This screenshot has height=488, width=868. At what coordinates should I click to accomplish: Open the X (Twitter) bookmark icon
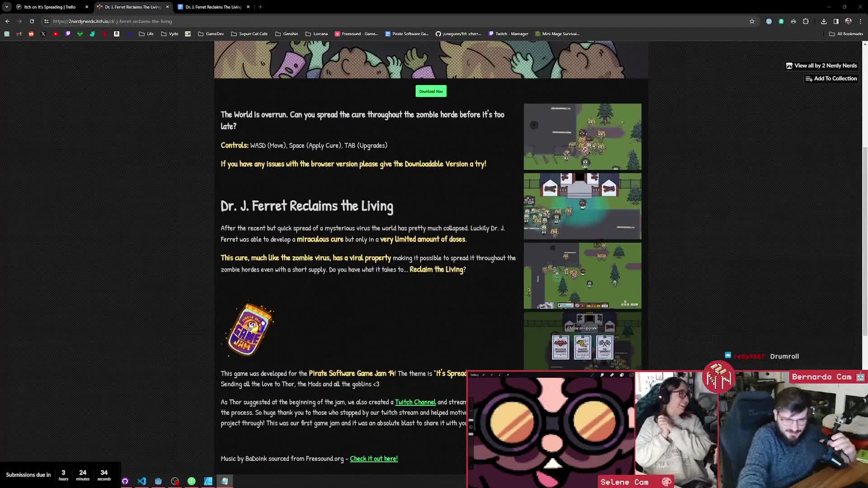pos(43,34)
